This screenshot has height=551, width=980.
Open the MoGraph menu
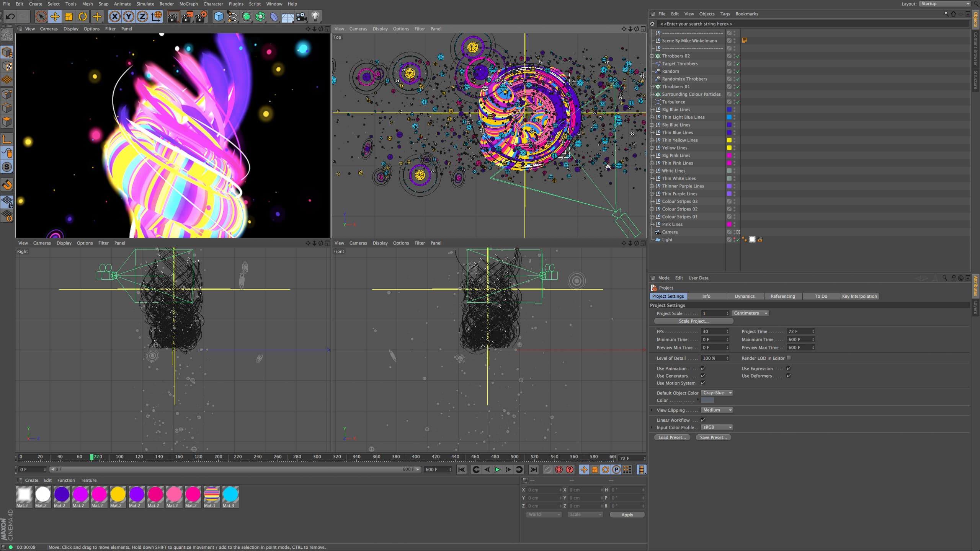(x=188, y=4)
